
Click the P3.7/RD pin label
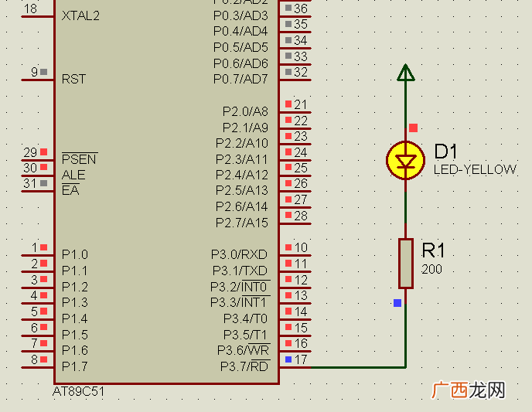[x=244, y=366]
